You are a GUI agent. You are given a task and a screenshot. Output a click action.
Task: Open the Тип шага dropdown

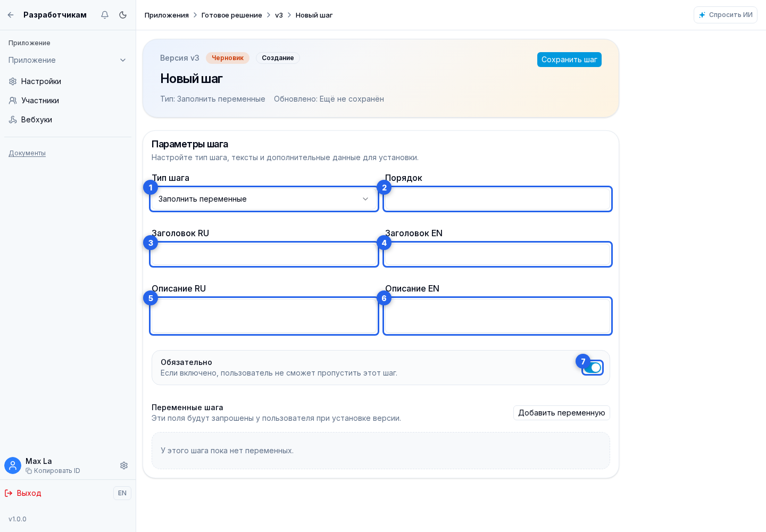coord(264,199)
